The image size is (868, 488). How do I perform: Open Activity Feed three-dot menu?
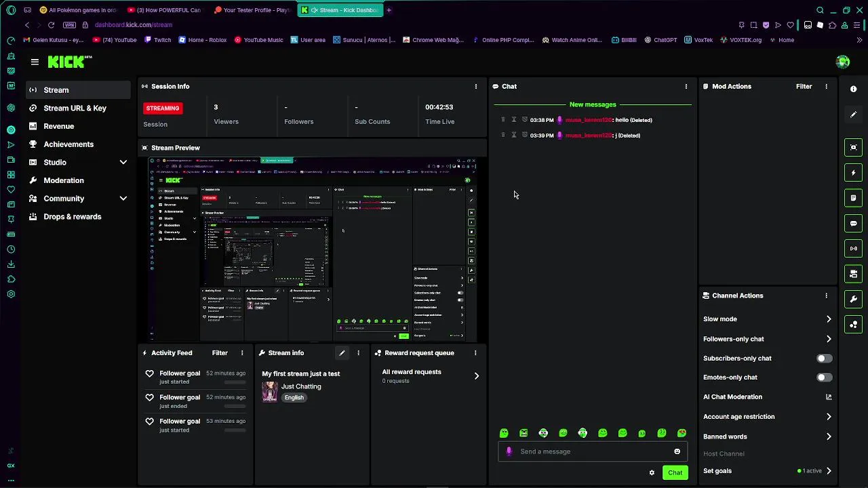pyautogui.click(x=242, y=353)
